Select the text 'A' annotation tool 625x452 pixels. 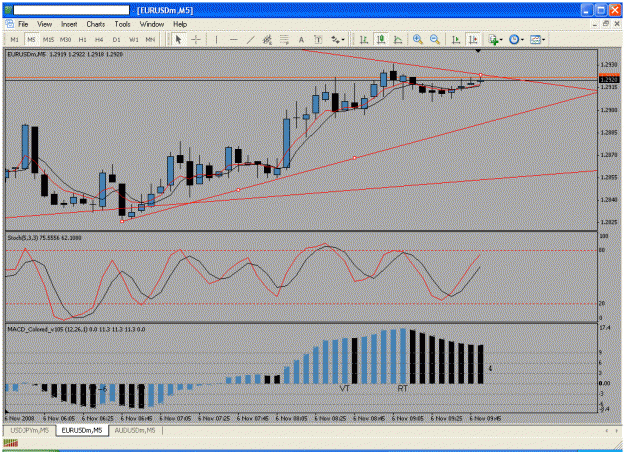coord(301,39)
